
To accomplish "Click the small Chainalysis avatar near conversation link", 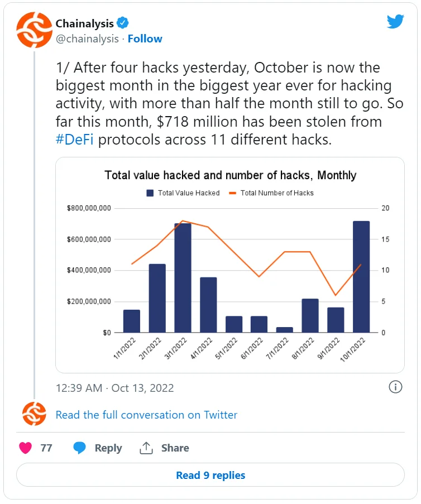I will pyautogui.click(x=34, y=414).
